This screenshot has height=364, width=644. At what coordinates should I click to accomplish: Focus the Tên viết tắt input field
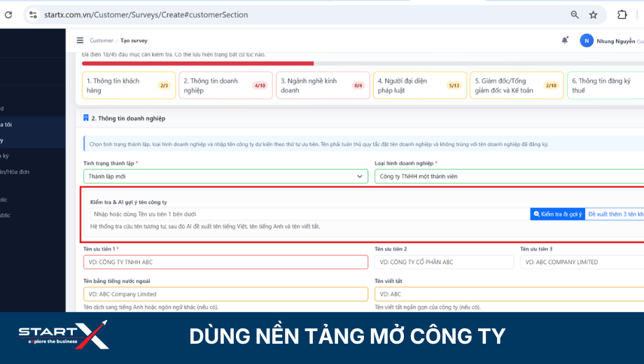pyautogui.click(x=509, y=294)
